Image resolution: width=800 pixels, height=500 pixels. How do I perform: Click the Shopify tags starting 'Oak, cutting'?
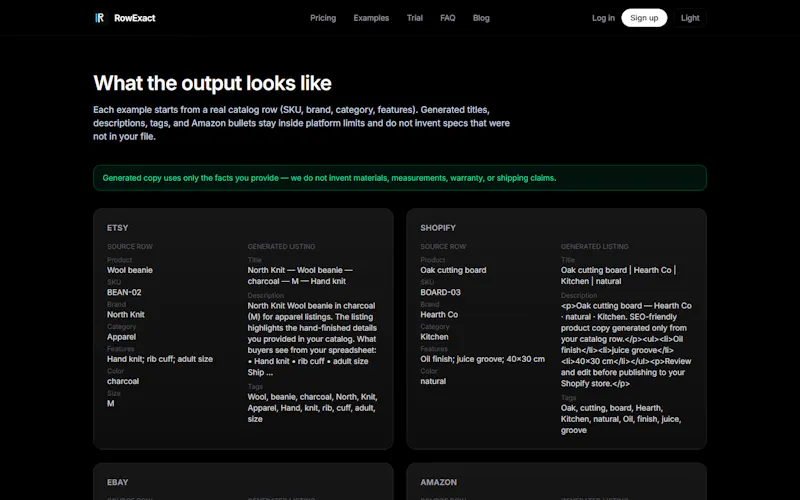621,419
